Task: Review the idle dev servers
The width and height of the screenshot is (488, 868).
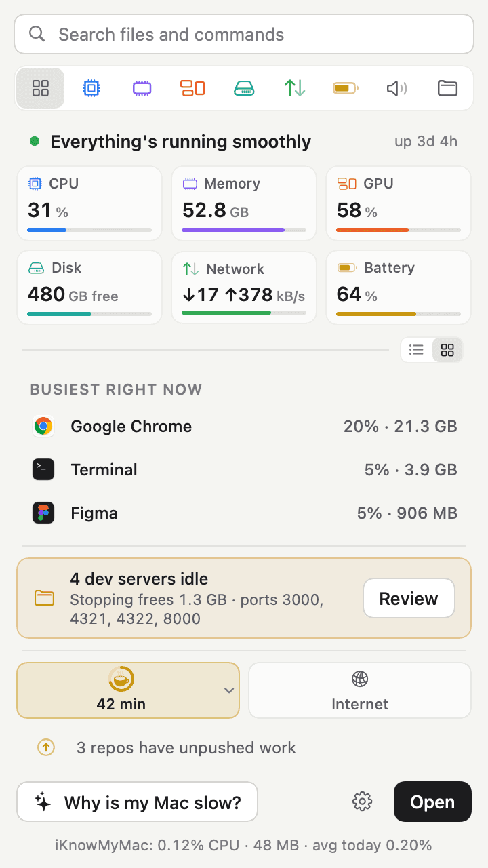Action: tap(409, 598)
